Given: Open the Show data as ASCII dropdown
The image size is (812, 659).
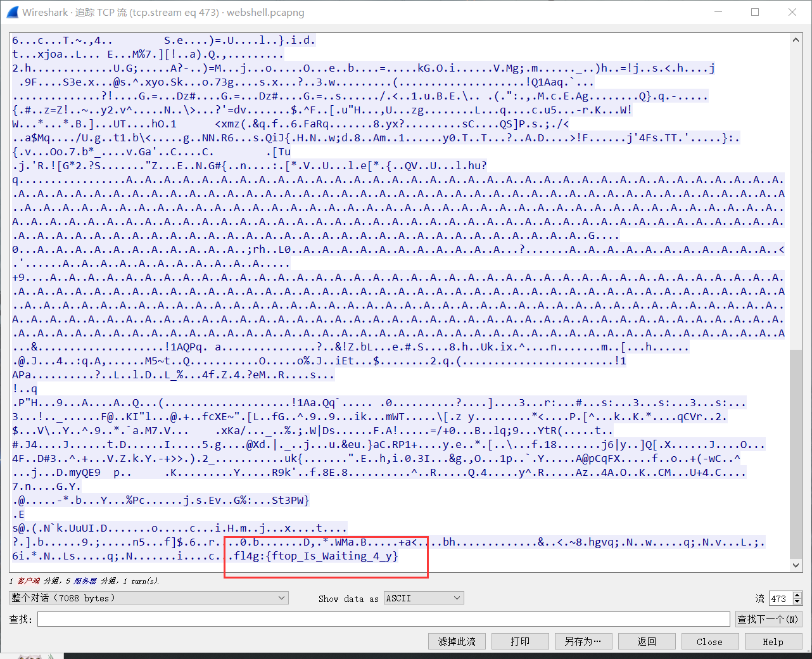Looking at the screenshot, I should point(424,598).
